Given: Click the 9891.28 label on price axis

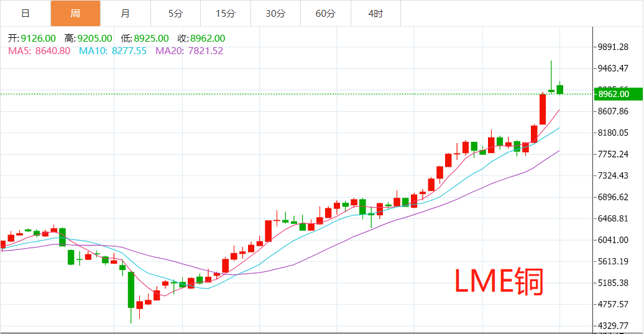Looking at the screenshot, I should 612,47.
